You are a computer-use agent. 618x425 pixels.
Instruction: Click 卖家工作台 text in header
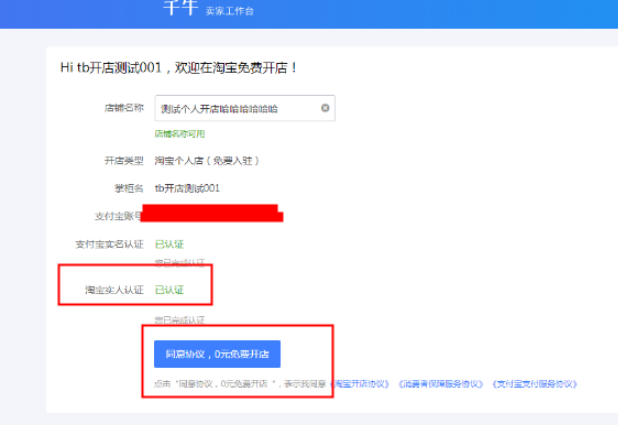point(229,11)
